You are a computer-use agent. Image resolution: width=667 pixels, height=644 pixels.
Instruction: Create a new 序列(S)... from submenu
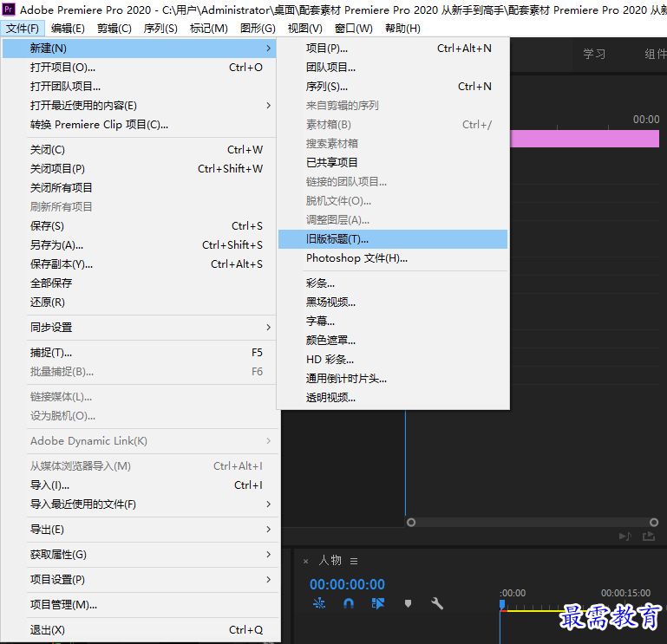click(393, 87)
